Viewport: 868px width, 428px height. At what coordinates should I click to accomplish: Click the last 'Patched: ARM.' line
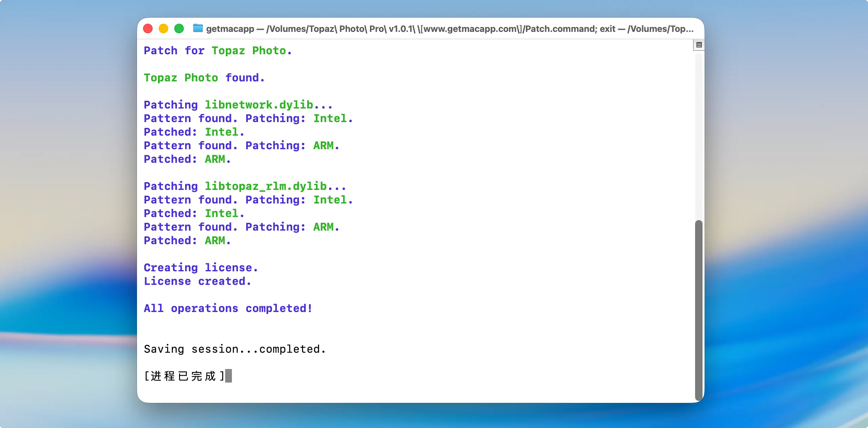tap(187, 240)
